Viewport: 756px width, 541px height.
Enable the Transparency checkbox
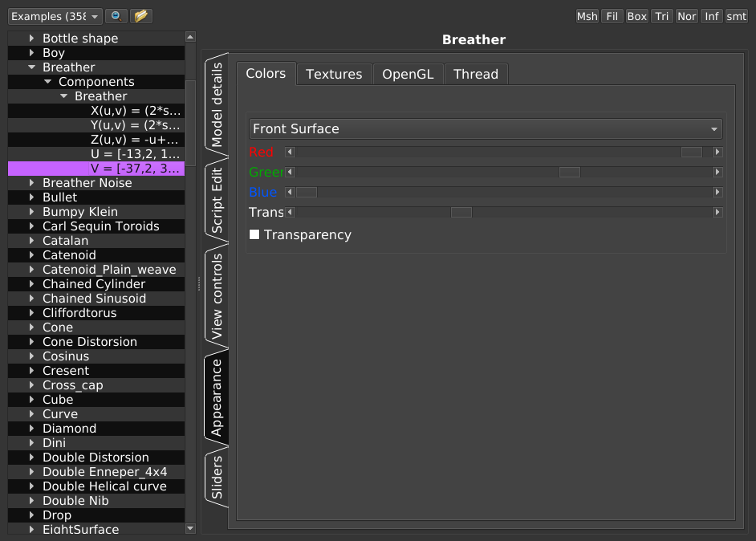pos(254,234)
